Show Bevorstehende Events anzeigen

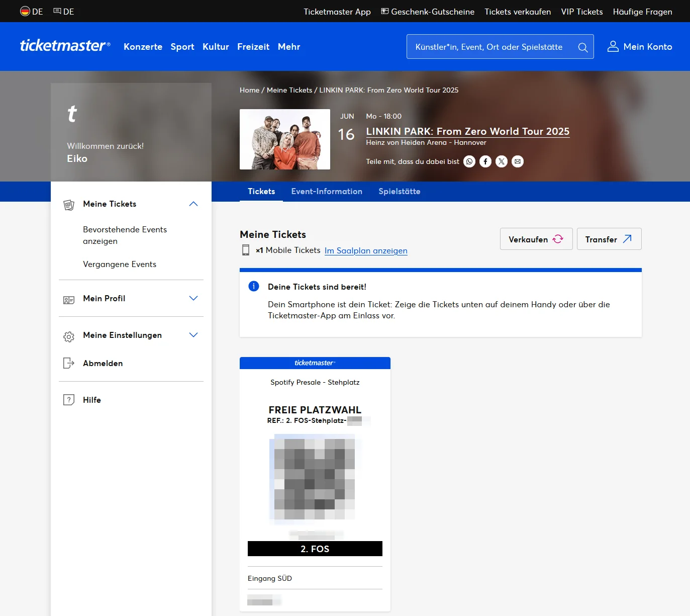point(125,235)
